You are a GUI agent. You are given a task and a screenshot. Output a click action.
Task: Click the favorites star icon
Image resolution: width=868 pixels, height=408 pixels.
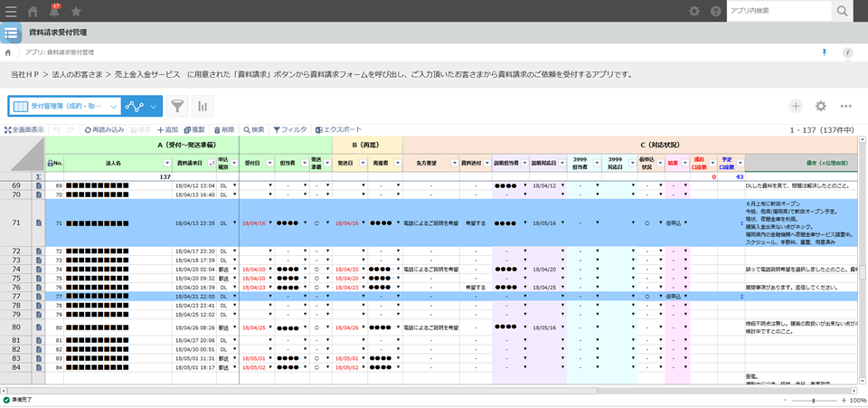tap(76, 12)
